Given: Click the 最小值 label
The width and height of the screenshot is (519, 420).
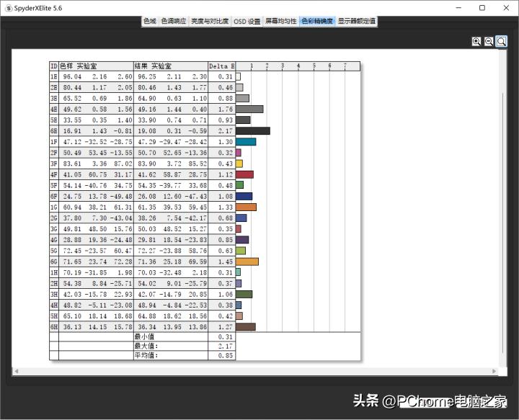Looking at the screenshot, I should pyautogui.click(x=145, y=336).
